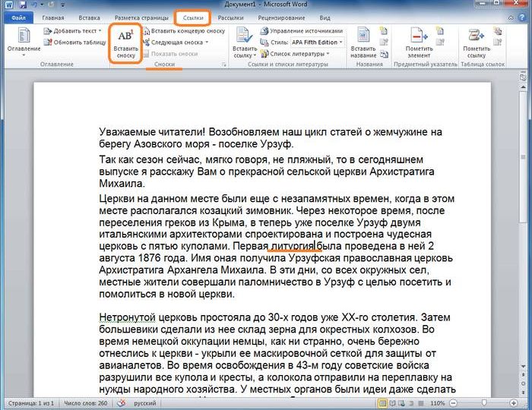Viewport: 532px width, 410px height.
Task: Click Пометить элемент index entry icon
Action: (x=417, y=36)
